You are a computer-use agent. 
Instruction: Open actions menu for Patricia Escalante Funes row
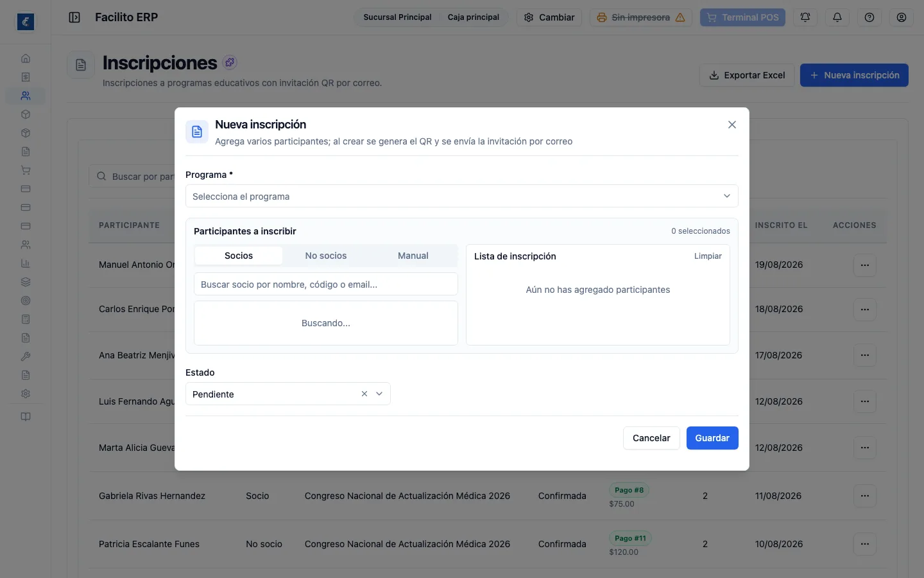click(x=865, y=544)
